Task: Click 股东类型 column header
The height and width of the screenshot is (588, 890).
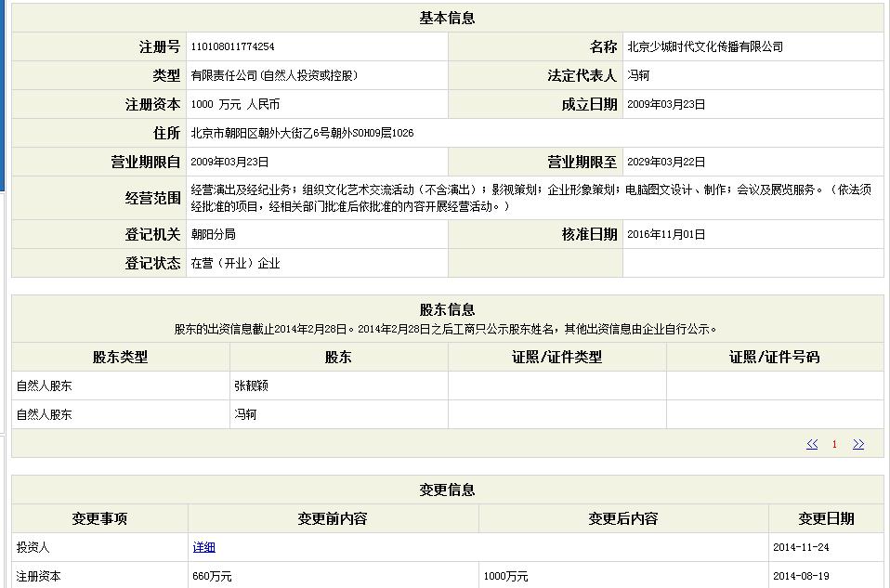Action: (x=121, y=357)
